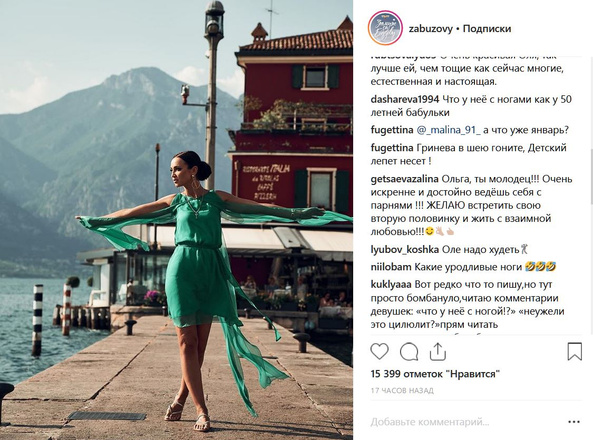Screen dimensions: 593x440
Task: Open more options three-dots menu
Action: coord(574,422)
